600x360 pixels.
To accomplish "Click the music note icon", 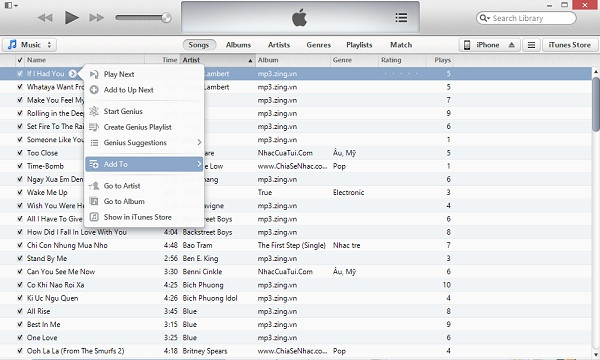I will pos(12,45).
